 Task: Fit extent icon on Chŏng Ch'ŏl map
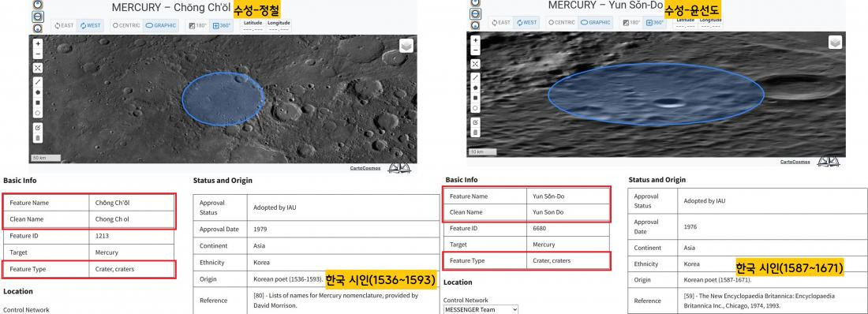[38, 68]
